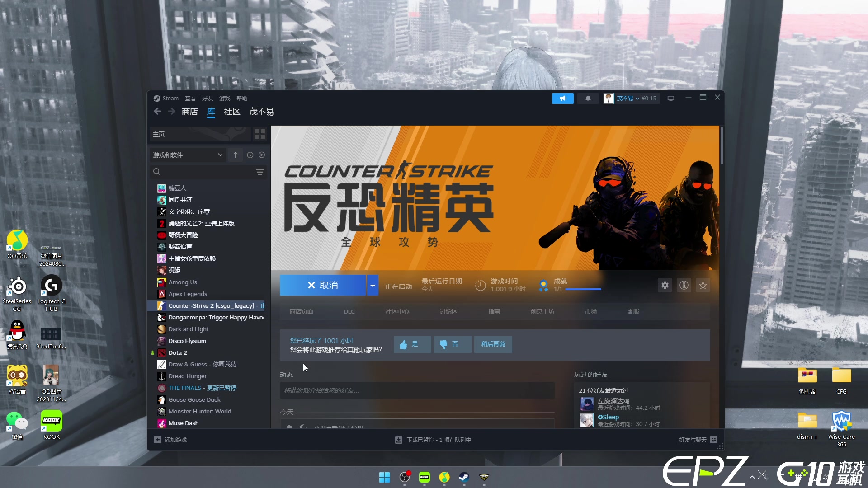This screenshot has height=488, width=868.
Task: Open the 游戏和软件 filter dropdown
Action: point(188,155)
